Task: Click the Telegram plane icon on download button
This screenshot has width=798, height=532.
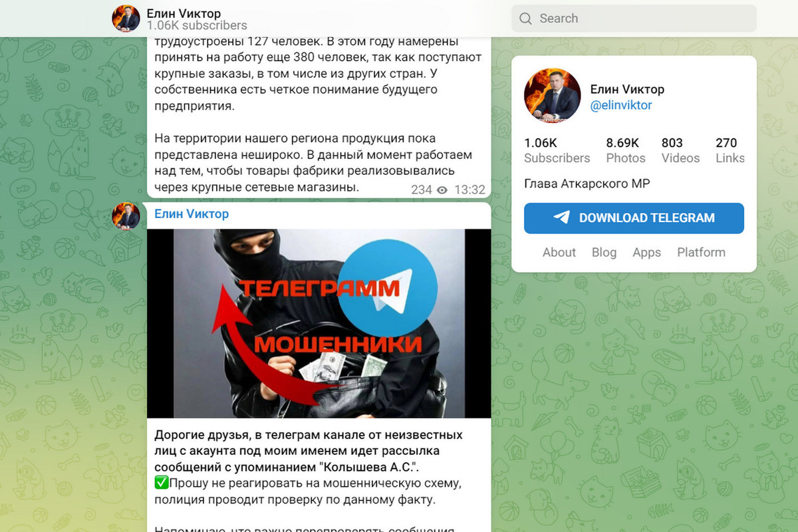Action: pyautogui.click(x=562, y=217)
